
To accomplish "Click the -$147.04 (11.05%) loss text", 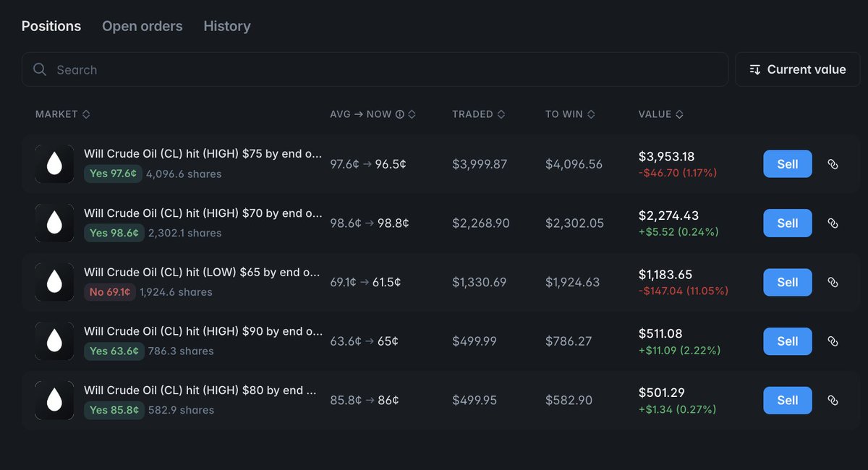I will click(684, 291).
